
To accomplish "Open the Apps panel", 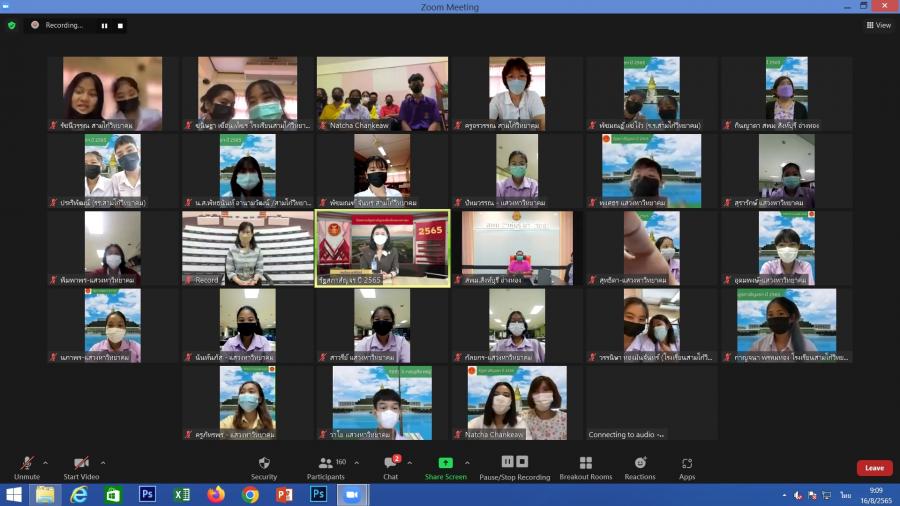I will [x=687, y=465].
